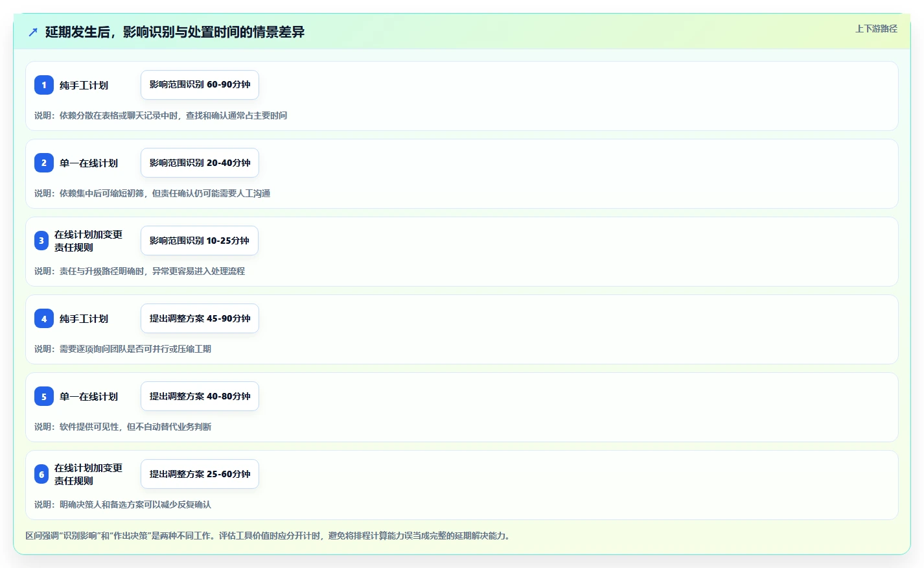Screen dimensions: 924x568
Task: Click number badge 3 for 在线计划加变更责任规则
Action: tap(41, 241)
